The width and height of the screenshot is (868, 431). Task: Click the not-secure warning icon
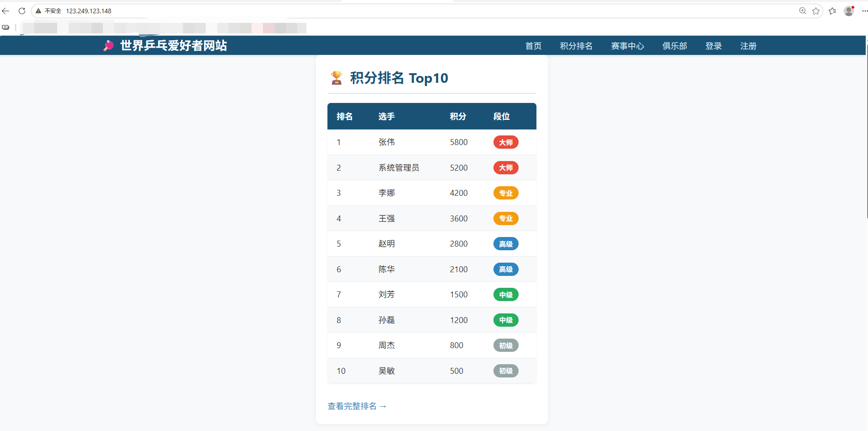38,11
